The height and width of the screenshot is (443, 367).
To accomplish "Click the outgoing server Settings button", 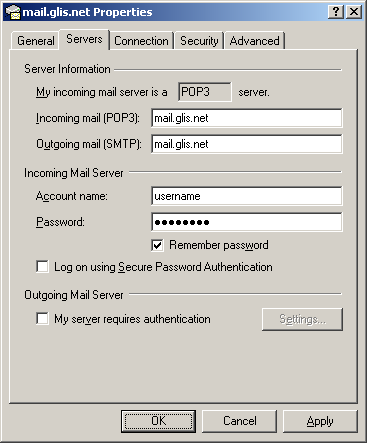I will tap(302, 319).
